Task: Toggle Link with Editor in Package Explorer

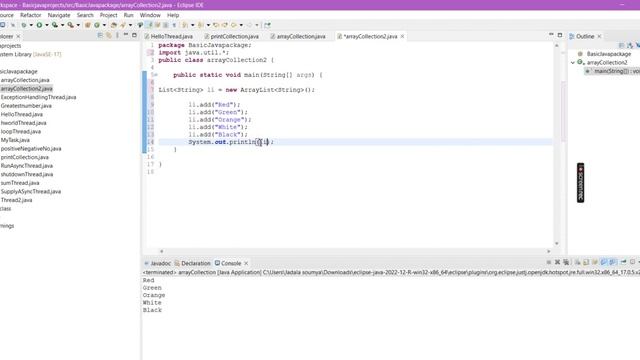Action: click(x=109, y=36)
